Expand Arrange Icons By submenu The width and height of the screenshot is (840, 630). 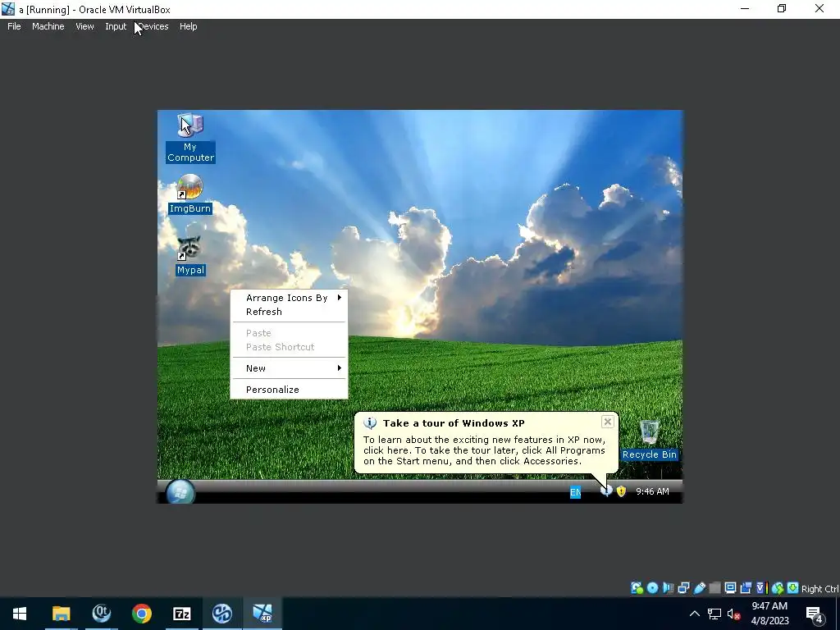point(290,298)
